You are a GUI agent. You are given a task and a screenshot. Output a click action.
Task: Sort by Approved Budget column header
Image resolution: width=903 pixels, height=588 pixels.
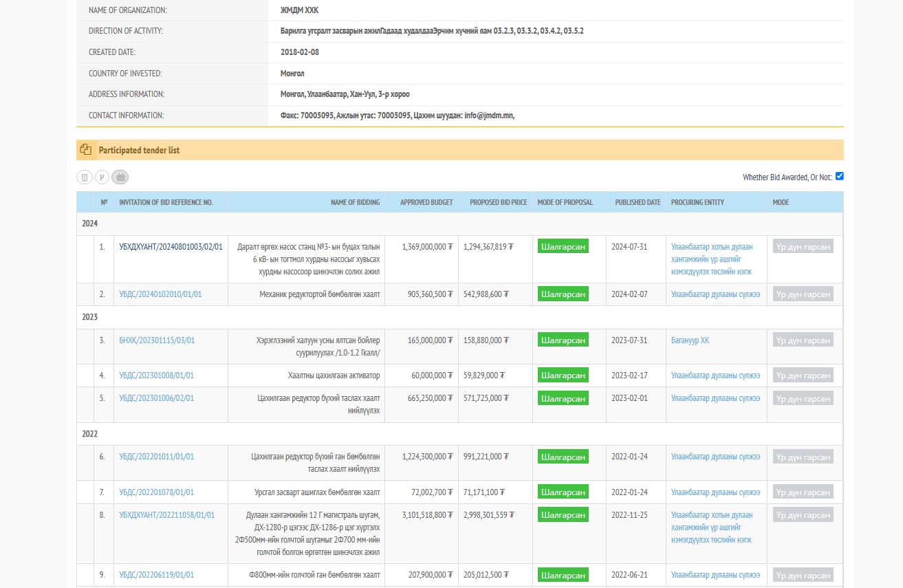[x=426, y=202]
